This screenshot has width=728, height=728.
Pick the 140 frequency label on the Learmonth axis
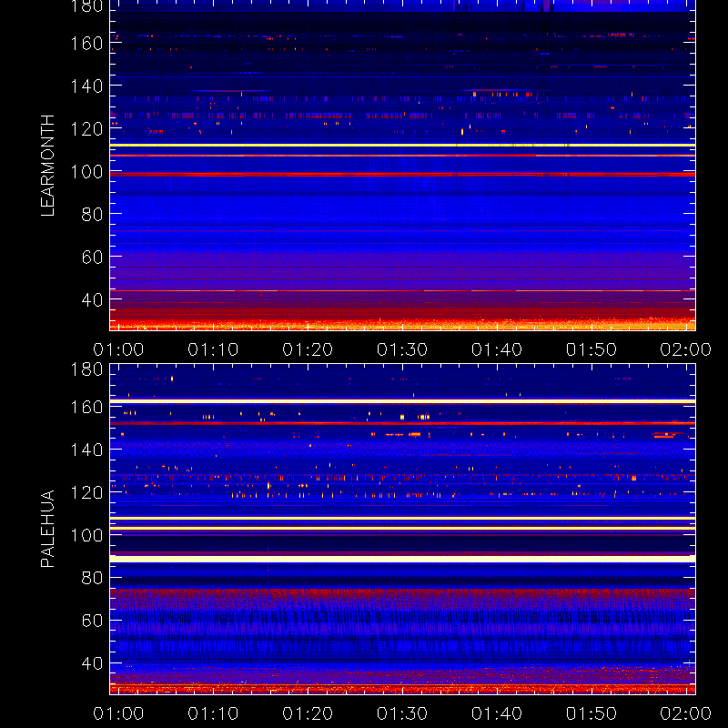(86, 86)
